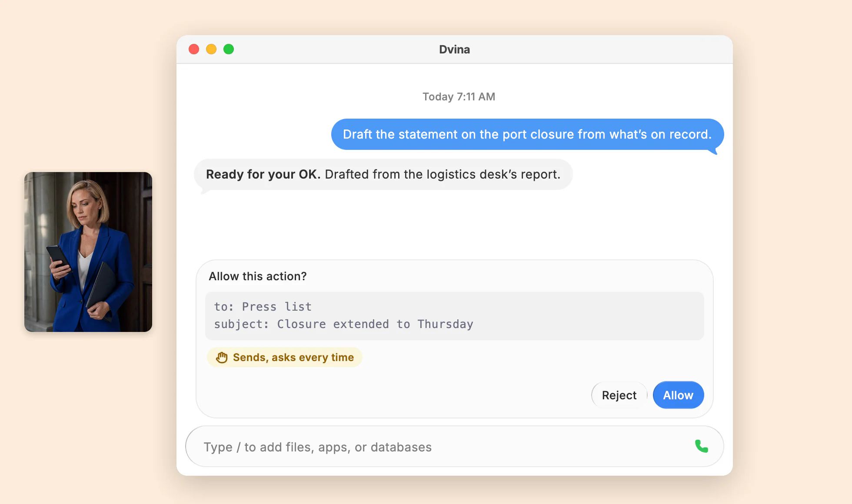This screenshot has width=852, height=504.
Task: Open the woman in blue blazer photo
Action: tap(88, 252)
